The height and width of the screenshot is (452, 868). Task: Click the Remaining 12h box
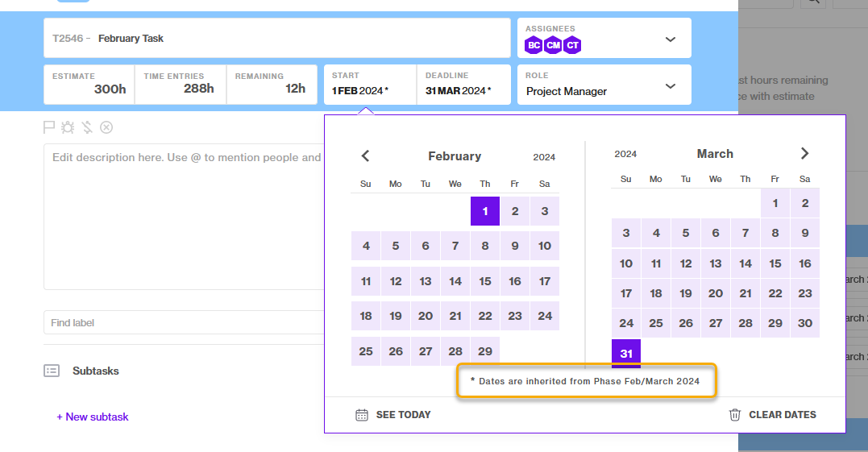[x=272, y=85]
